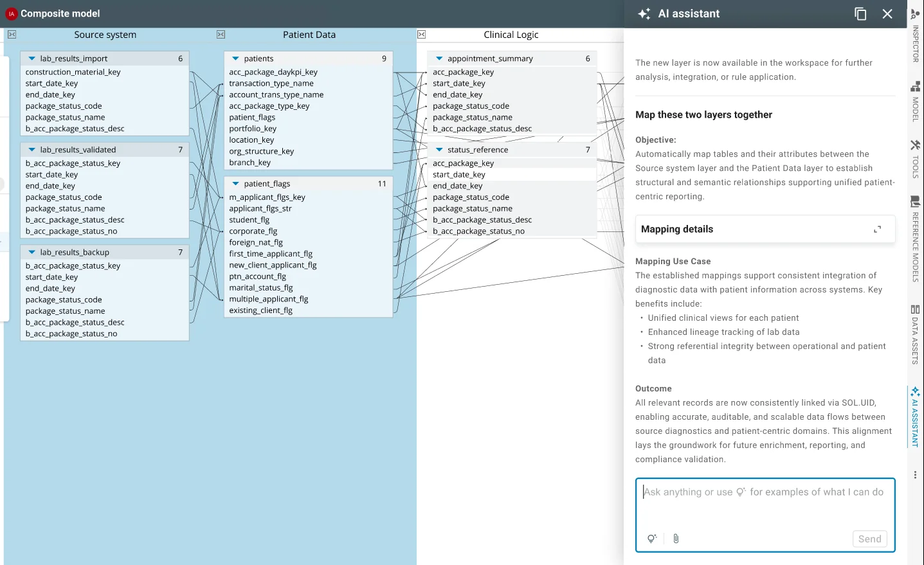Open the three-dot more options in the sidebar

[x=915, y=475]
